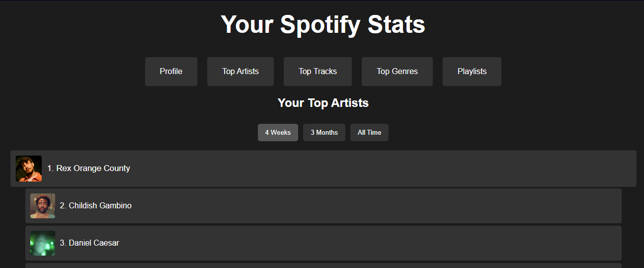Image resolution: width=644 pixels, height=268 pixels.
Task: Select the Top Artists navigation button
Action: pos(241,72)
